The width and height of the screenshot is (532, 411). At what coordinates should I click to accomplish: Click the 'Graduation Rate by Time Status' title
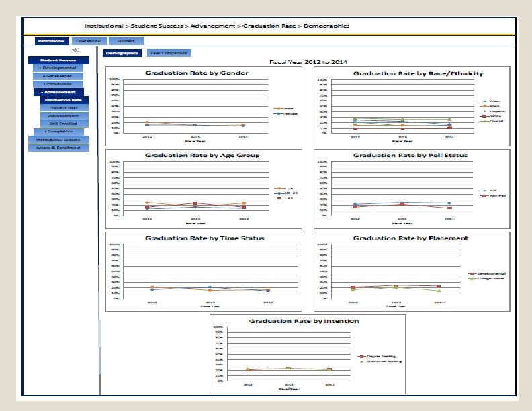(x=205, y=238)
